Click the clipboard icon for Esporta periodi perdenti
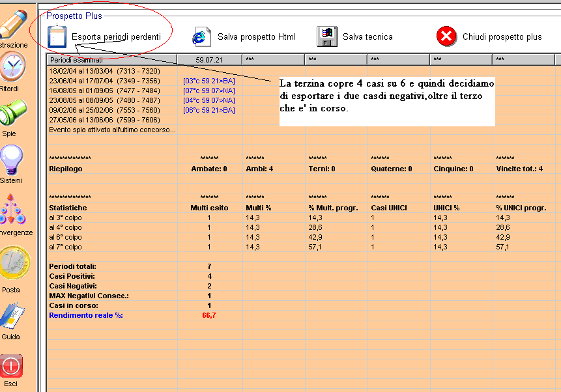Viewport: 561px width, 392px height. click(57, 36)
